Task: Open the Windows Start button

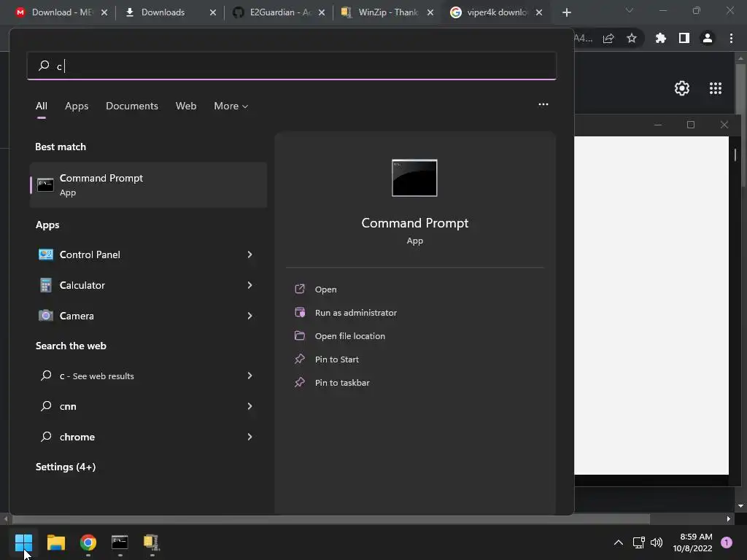Action: coord(23,542)
